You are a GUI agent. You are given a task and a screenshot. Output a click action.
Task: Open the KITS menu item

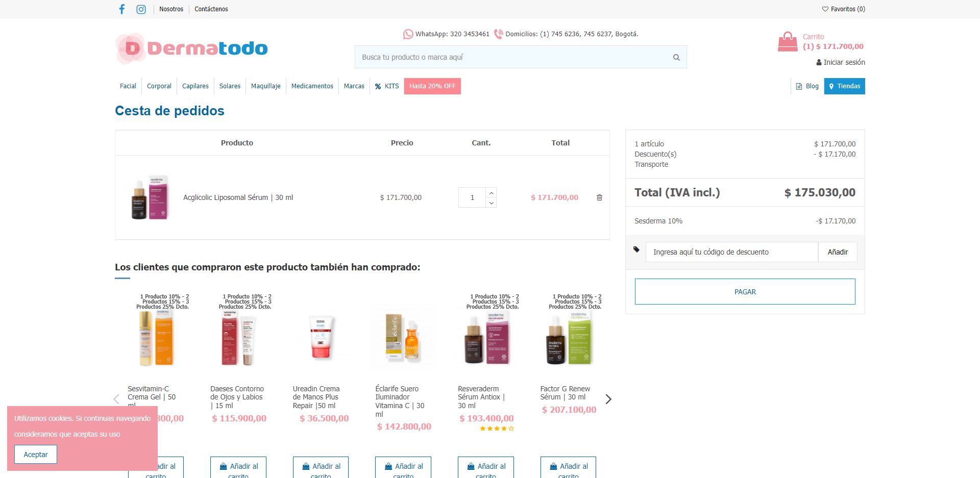387,86
